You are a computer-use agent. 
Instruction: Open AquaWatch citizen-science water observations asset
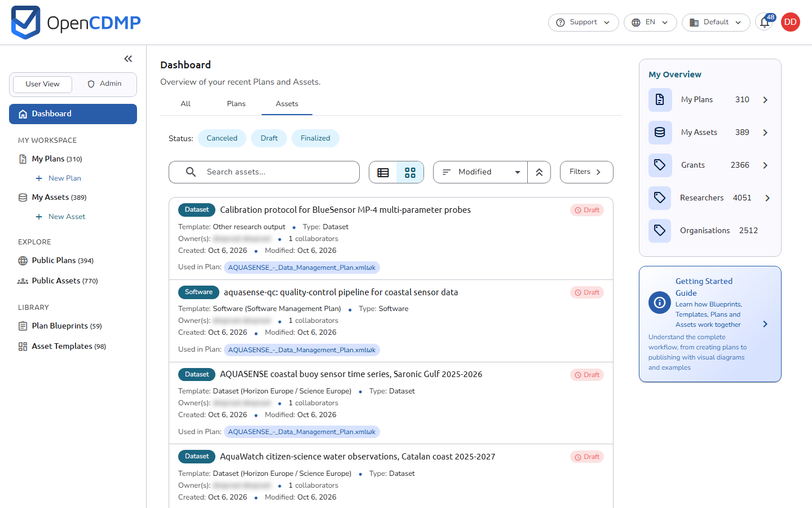click(358, 457)
